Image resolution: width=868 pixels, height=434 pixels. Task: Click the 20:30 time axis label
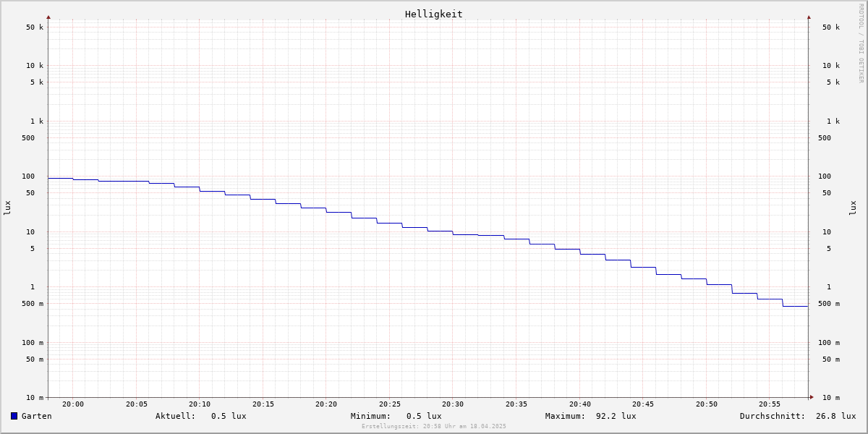click(453, 404)
